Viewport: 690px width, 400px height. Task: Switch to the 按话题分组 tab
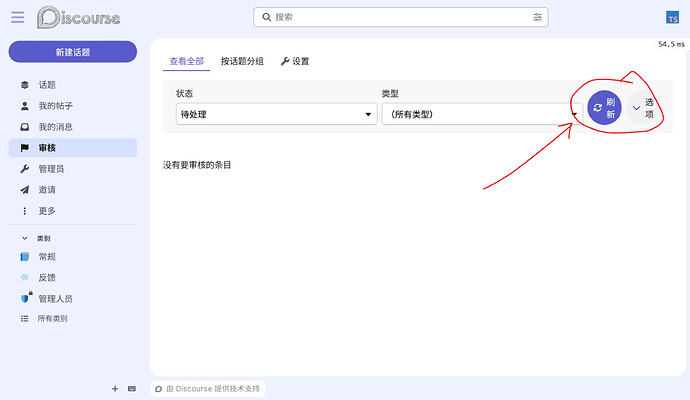pos(242,61)
